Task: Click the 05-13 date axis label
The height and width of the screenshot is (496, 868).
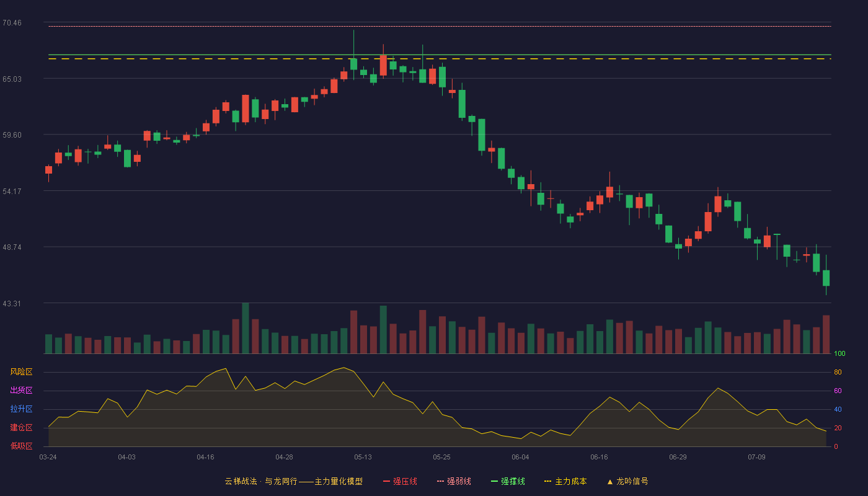Action: 363,457
